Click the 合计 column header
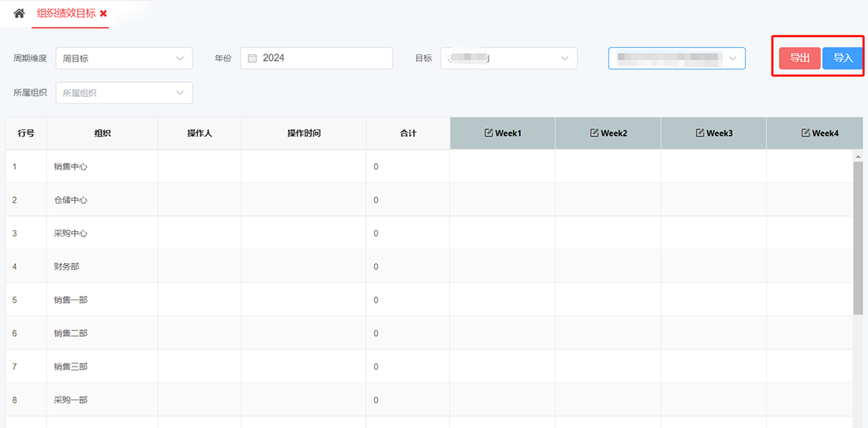 (407, 133)
